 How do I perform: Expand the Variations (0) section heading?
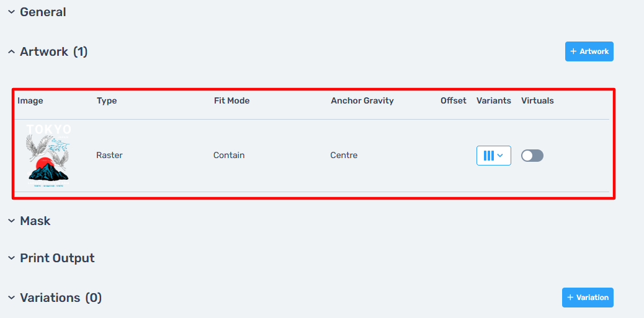point(61,298)
